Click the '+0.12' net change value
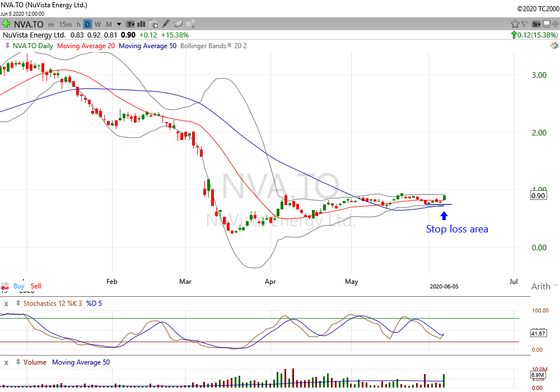 pos(148,35)
